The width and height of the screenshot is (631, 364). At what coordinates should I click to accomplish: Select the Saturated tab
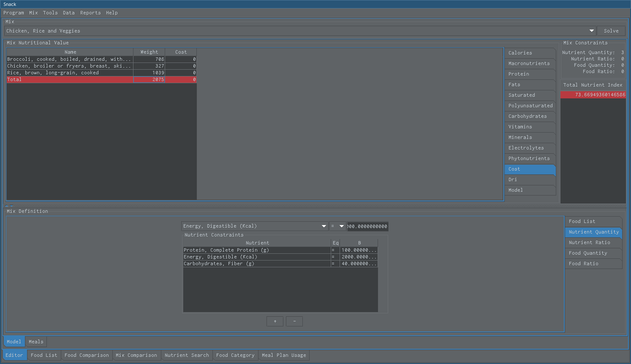click(x=530, y=95)
